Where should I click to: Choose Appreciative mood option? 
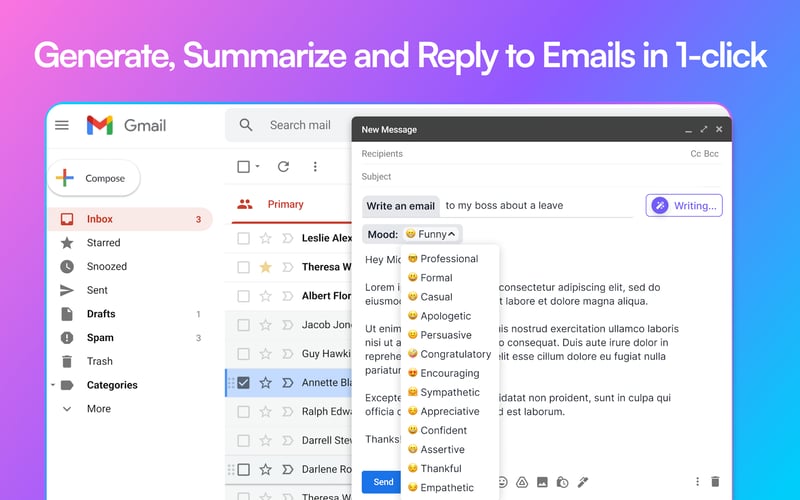click(x=443, y=411)
